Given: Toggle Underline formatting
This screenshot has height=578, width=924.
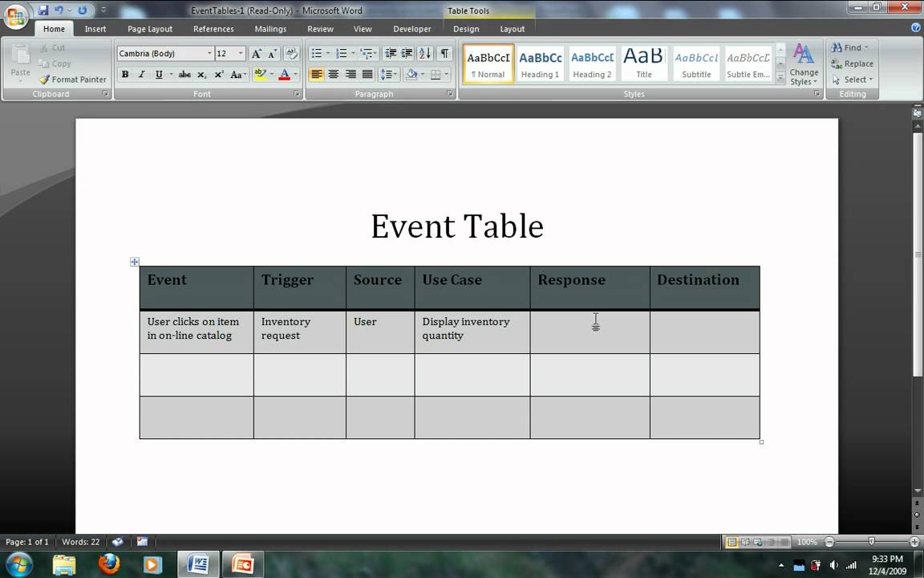Looking at the screenshot, I should tap(159, 75).
